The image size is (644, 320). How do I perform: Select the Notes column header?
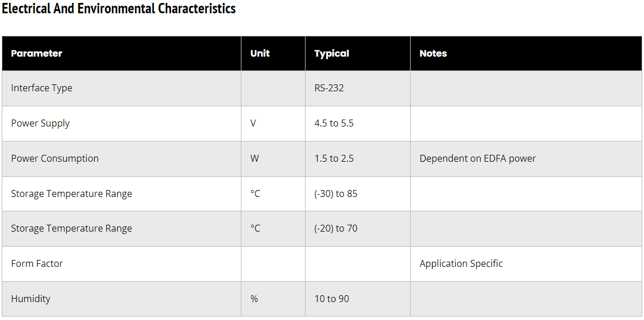click(433, 53)
